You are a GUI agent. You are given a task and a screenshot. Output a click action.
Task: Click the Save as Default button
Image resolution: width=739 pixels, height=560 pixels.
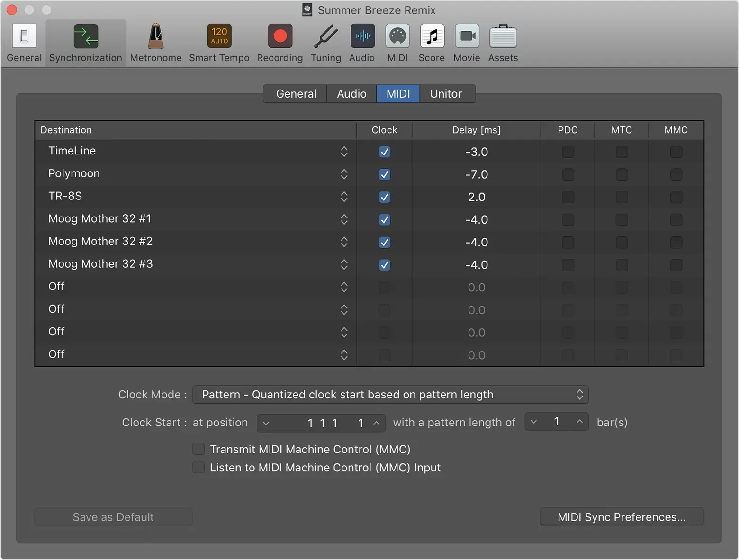[x=113, y=517]
